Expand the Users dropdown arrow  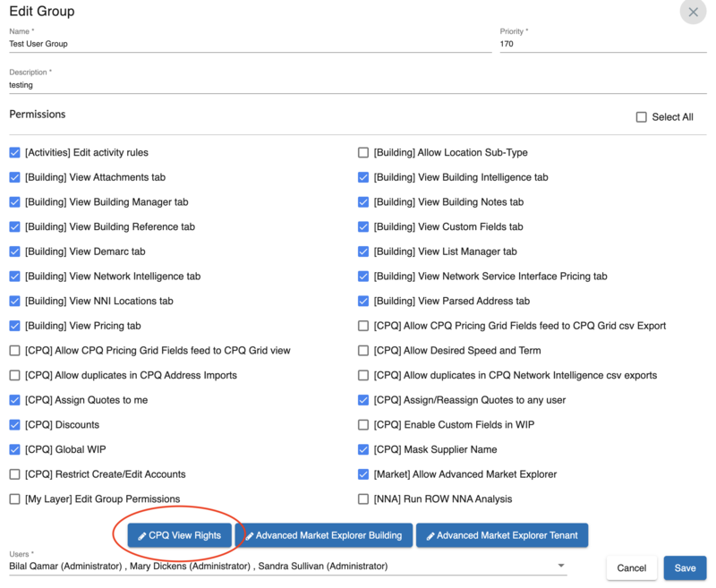tap(561, 566)
